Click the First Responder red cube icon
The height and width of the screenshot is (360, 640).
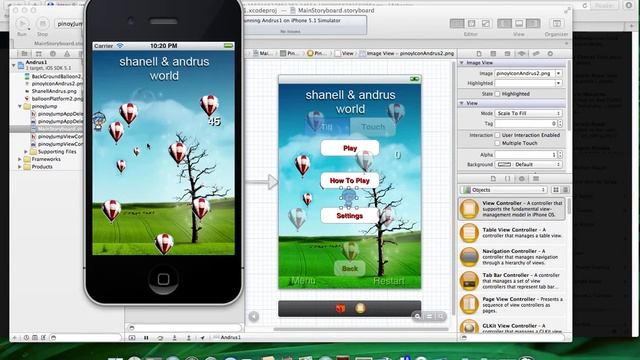click(x=340, y=309)
